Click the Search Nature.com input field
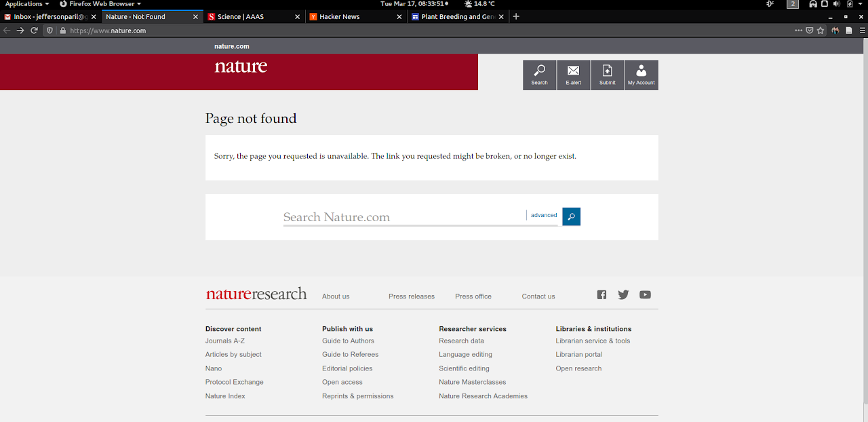Image resolution: width=868 pixels, height=422 pixels. coord(403,217)
